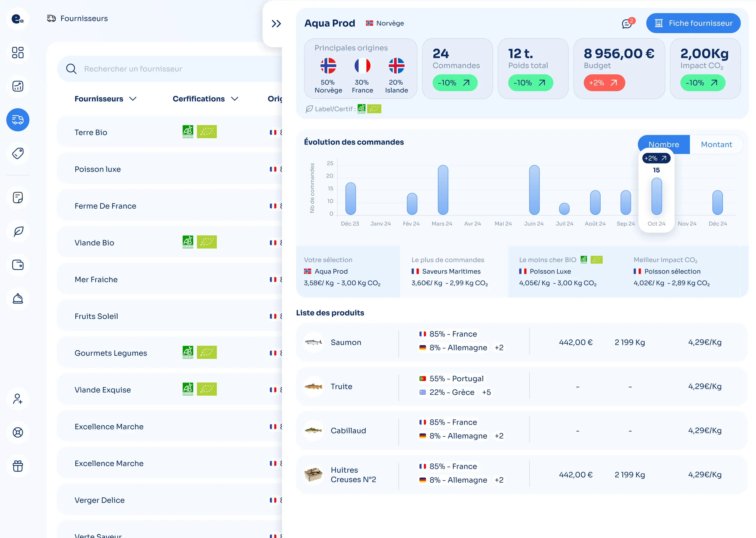The image size is (756, 538).
Task: Click the add user sidebar icon
Action: 18,399
